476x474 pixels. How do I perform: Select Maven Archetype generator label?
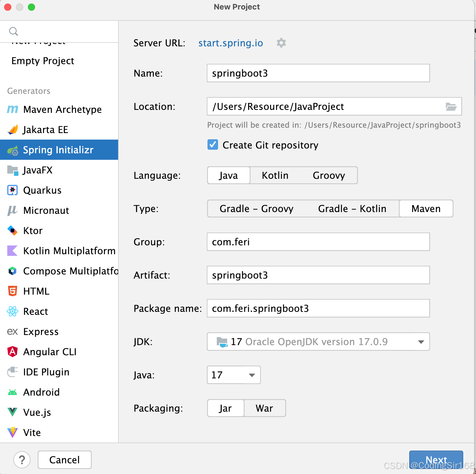(x=63, y=110)
